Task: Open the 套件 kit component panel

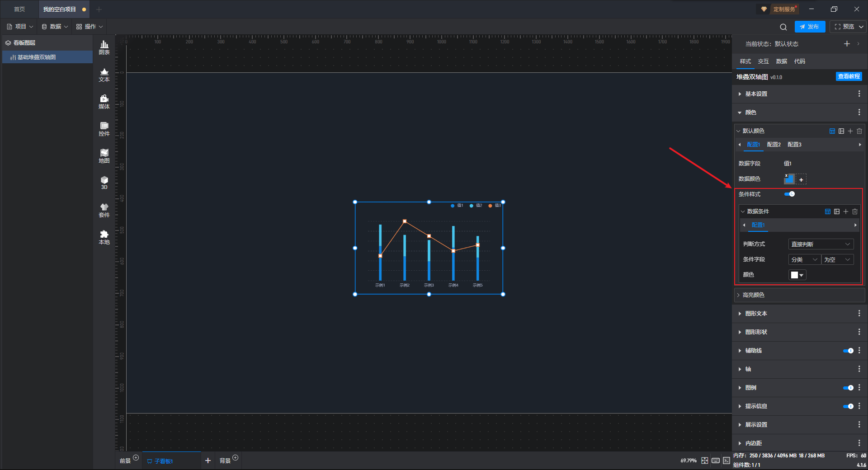Action: [104, 210]
